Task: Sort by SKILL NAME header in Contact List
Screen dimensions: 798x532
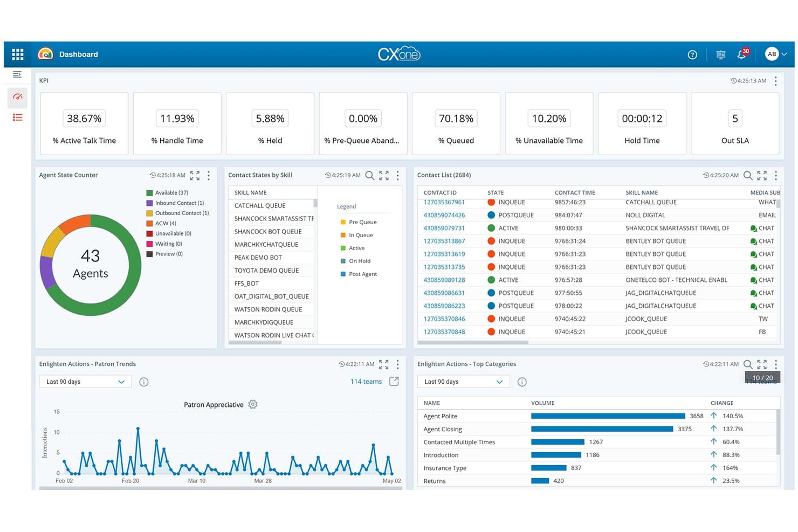Action: (x=642, y=192)
